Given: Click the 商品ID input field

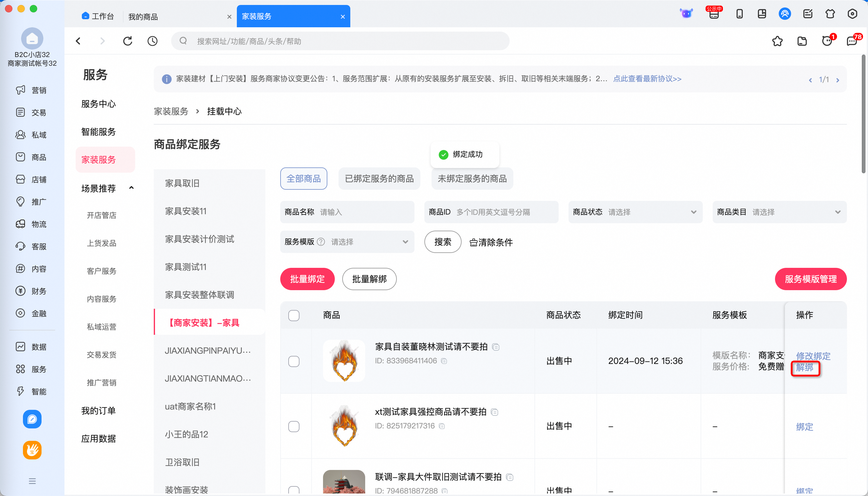Looking at the screenshot, I should click(491, 212).
